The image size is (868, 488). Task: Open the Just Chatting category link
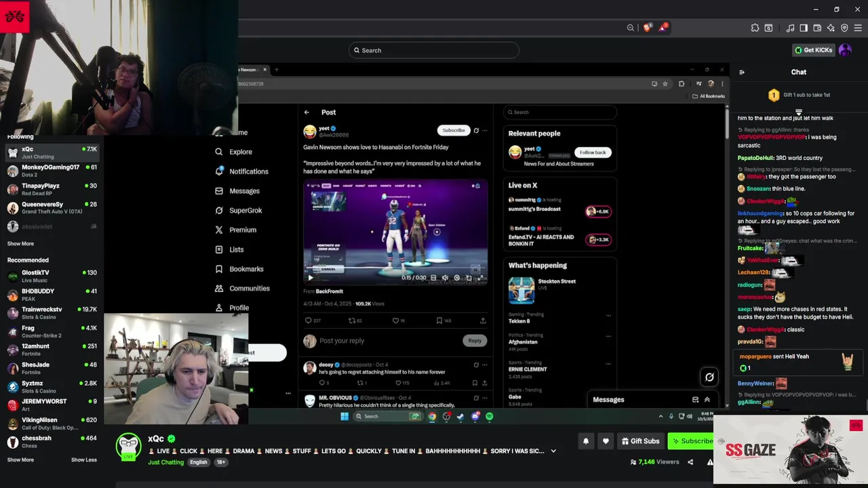click(x=165, y=462)
